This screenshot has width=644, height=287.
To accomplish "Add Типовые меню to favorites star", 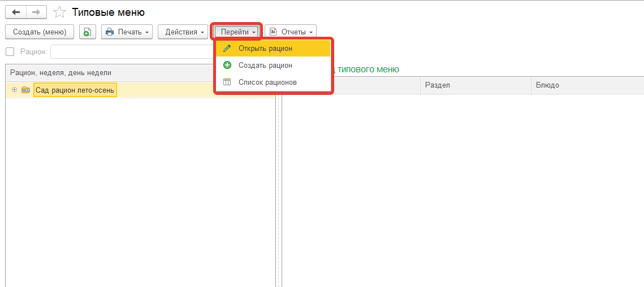I will 59,12.
